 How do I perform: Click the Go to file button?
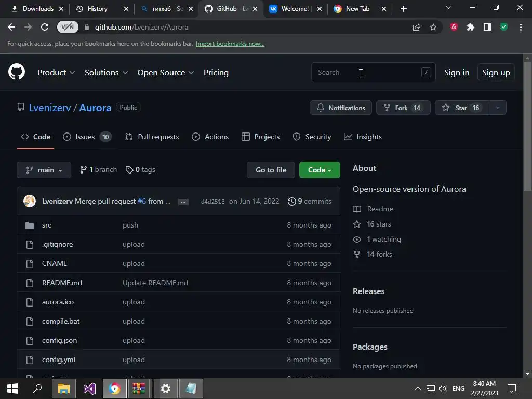[x=271, y=170]
